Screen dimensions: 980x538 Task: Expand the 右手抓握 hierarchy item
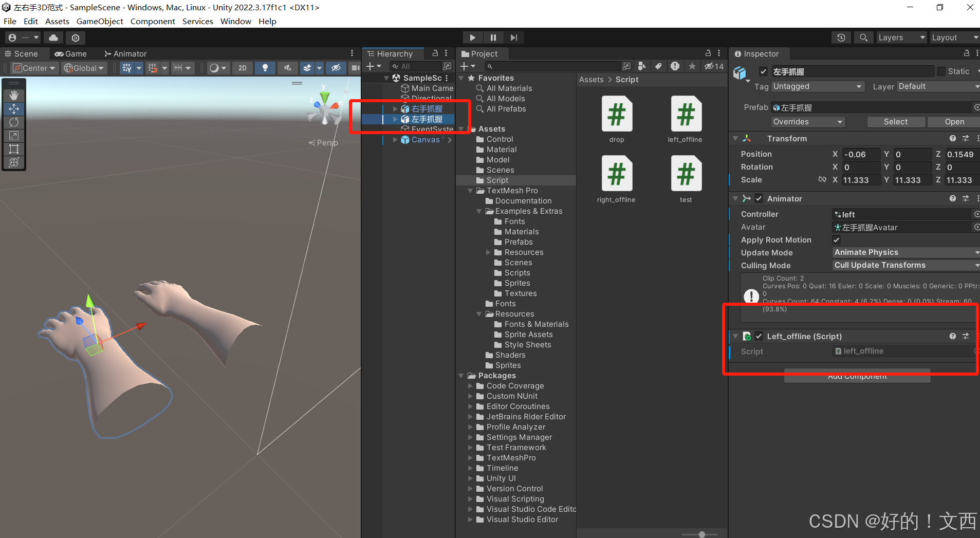395,109
